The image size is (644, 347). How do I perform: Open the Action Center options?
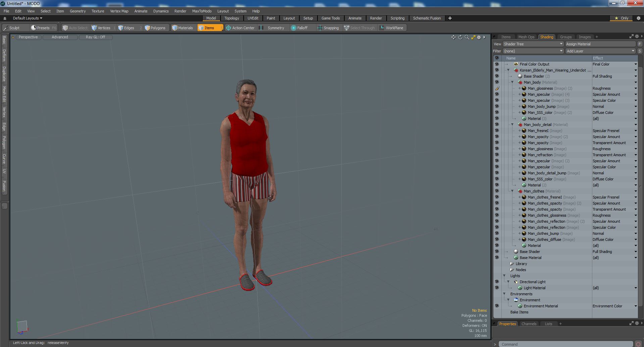(240, 28)
